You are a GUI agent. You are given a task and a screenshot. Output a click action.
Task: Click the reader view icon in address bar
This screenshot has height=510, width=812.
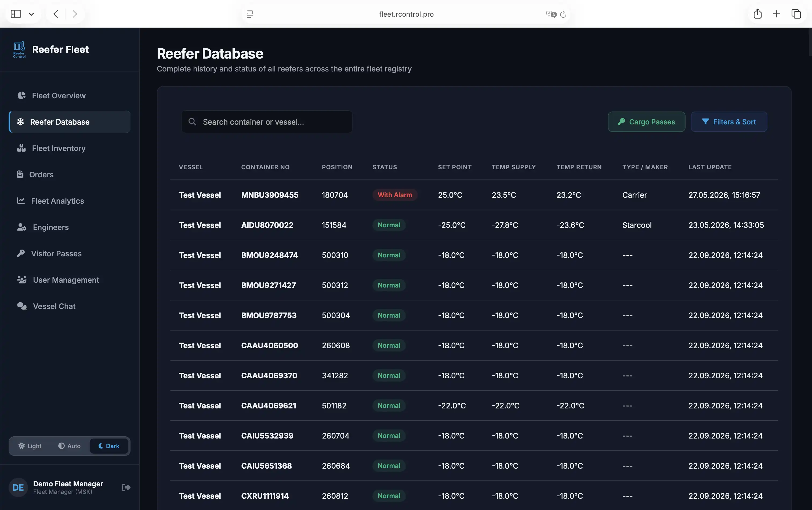[x=250, y=14]
